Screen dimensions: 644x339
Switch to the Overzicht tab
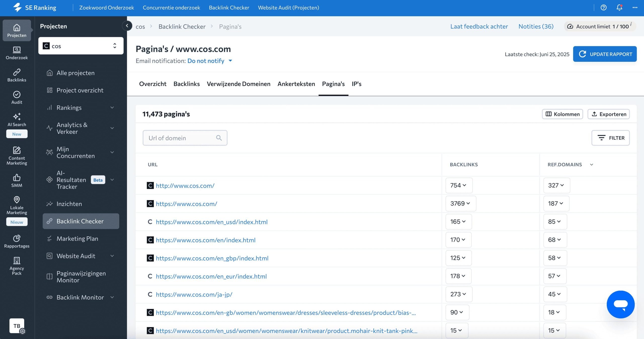pos(152,84)
